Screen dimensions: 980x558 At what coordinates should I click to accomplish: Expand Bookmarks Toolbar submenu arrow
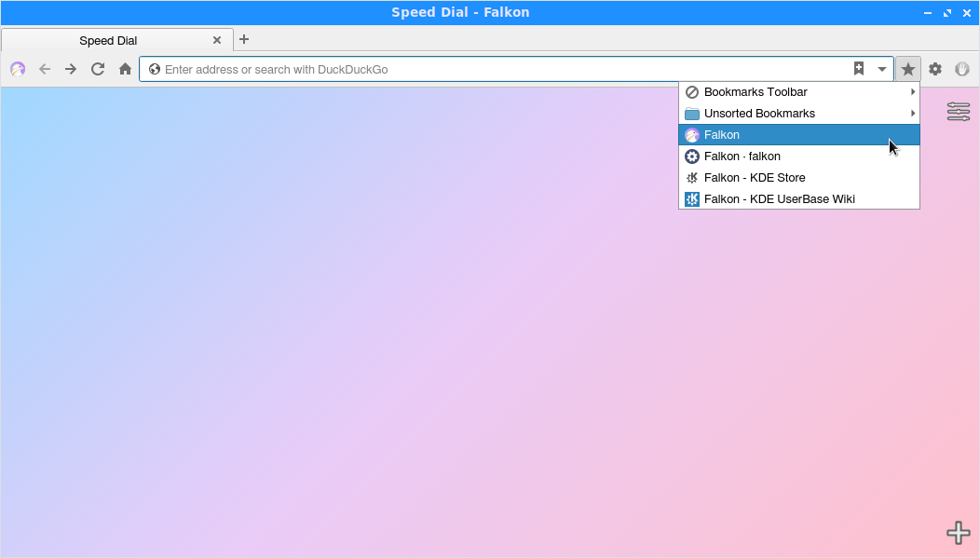click(913, 92)
